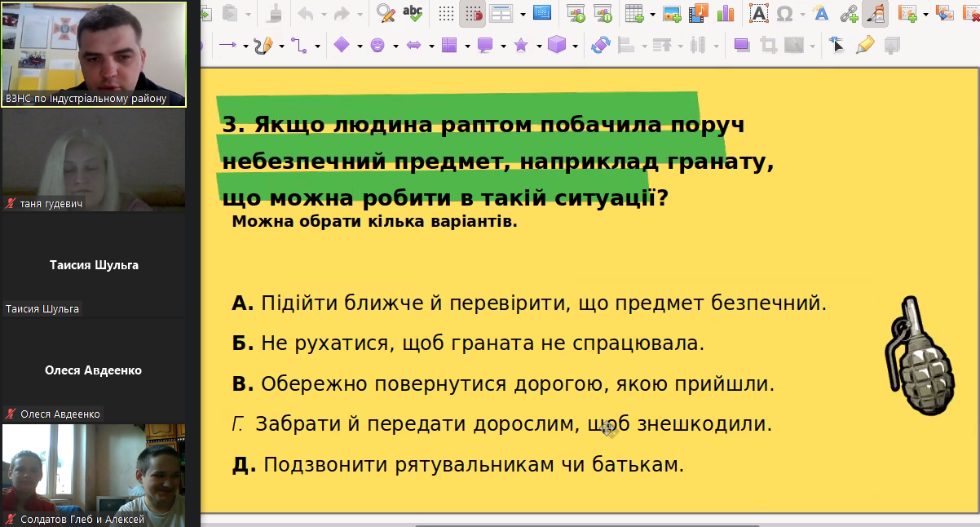Click the question 3 heading text
The width and height of the screenshot is (980, 527).
coord(497,162)
